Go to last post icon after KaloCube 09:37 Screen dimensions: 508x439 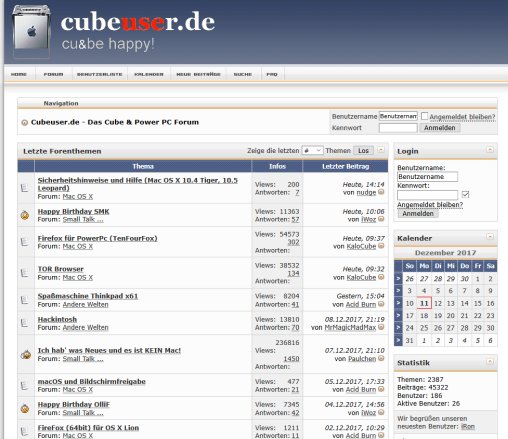[381, 246]
